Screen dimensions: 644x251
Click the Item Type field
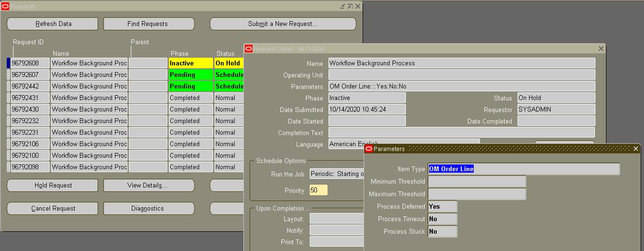[x=524, y=169]
